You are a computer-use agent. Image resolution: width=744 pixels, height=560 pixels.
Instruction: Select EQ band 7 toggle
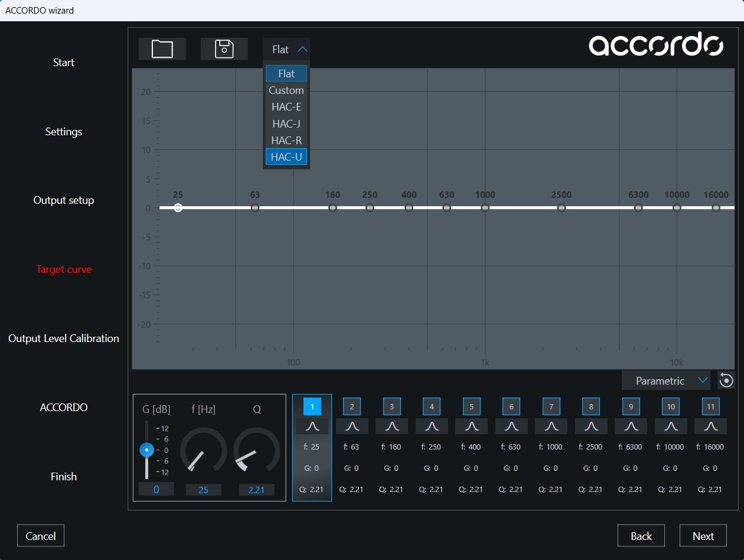click(552, 406)
